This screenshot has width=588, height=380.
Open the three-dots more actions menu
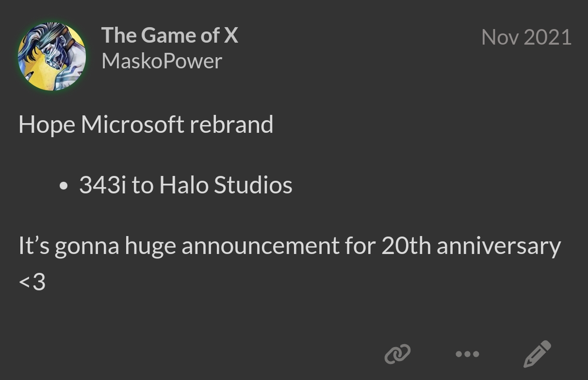(x=468, y=354)
